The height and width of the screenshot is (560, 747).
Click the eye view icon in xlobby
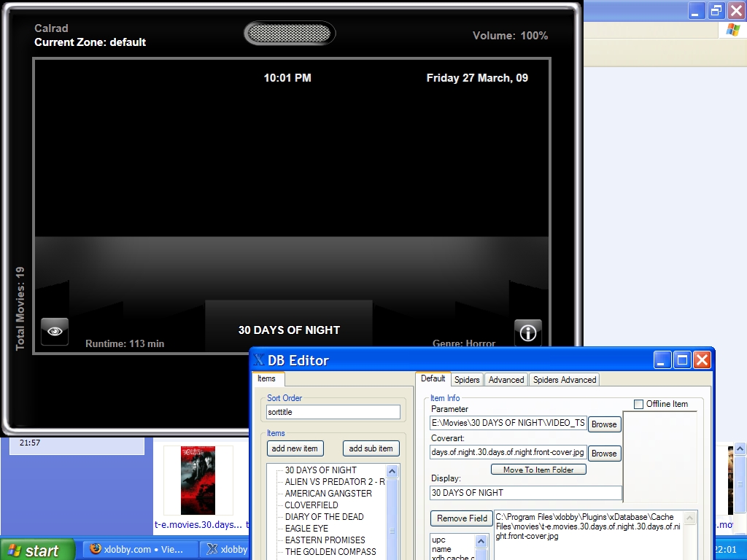pyautogui.click(x=55, y=332)
